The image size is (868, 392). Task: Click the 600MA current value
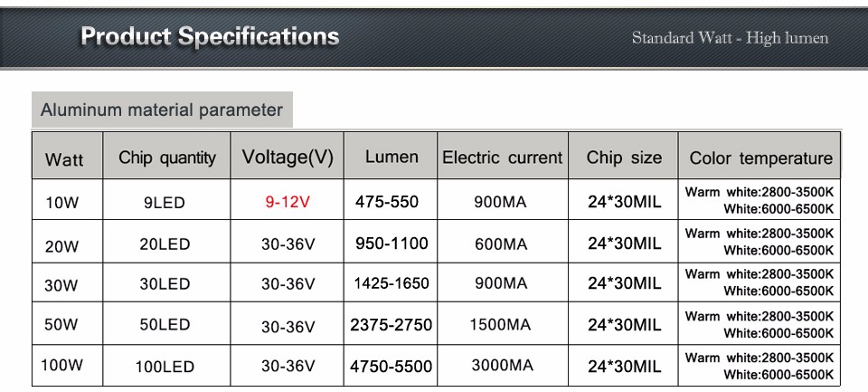coord(502,244)
